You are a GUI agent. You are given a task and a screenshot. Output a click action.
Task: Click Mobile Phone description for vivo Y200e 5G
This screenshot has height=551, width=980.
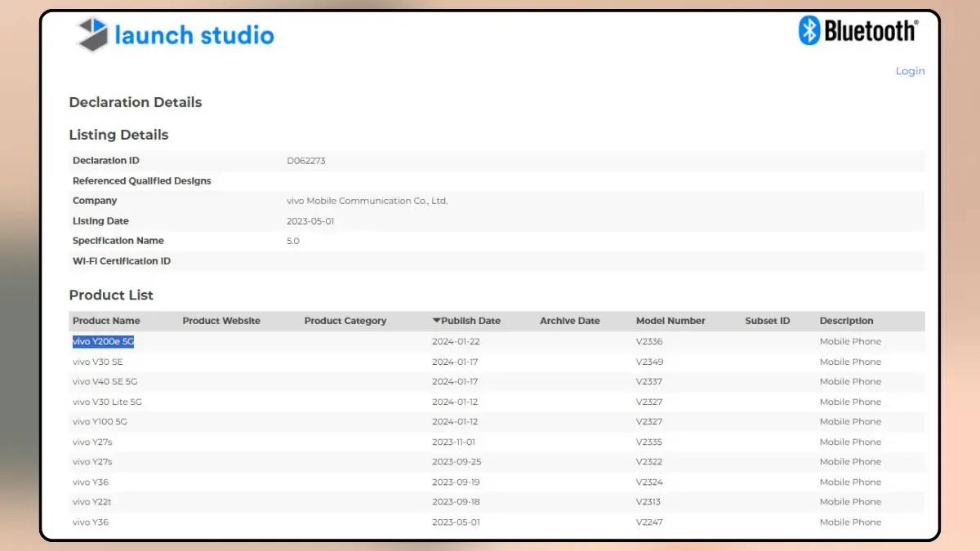[x=850, y=341]
